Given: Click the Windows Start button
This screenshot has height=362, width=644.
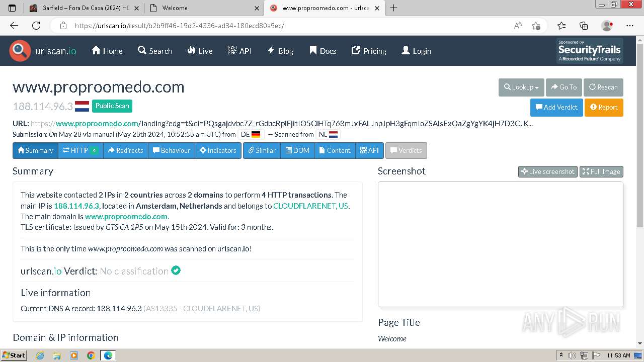Looking at the screenshot, I should pyautogui.click(x=14, y=355).
